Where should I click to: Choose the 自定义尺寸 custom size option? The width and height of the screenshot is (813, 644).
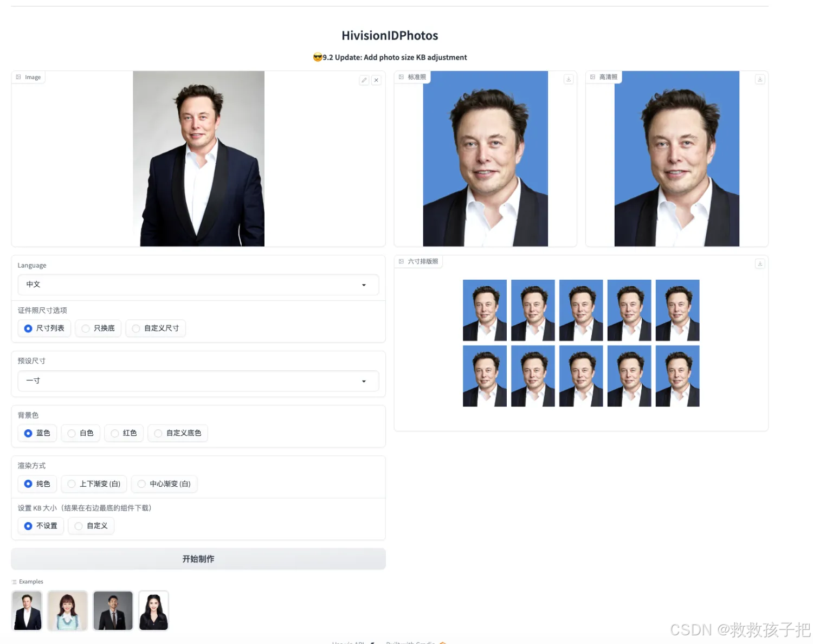(156, 329)
